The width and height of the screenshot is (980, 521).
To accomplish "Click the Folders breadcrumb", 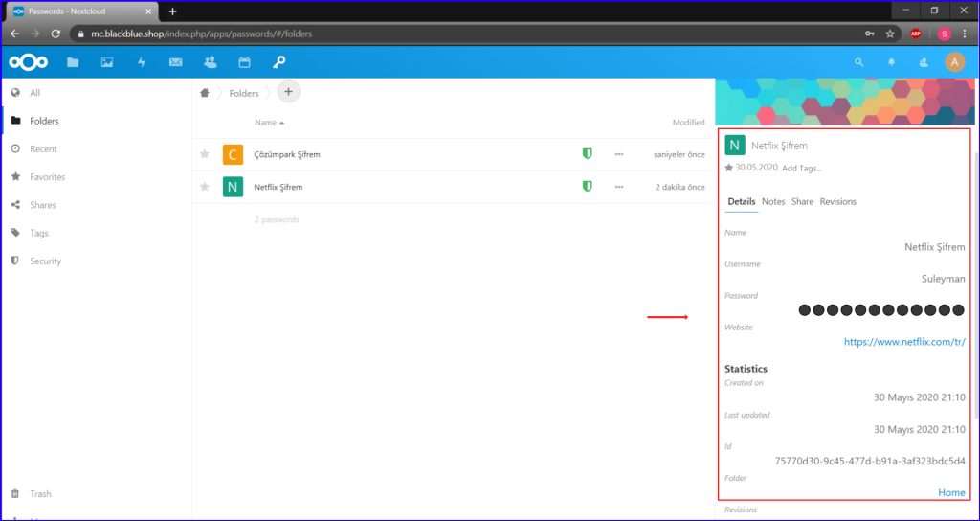I will pyautogui.click(x=244, y=93).
